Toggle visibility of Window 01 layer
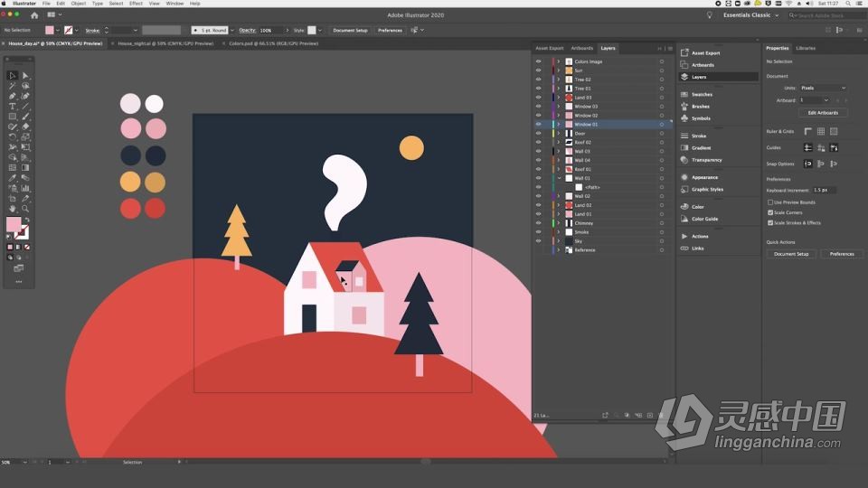 [x=538, y=125]
